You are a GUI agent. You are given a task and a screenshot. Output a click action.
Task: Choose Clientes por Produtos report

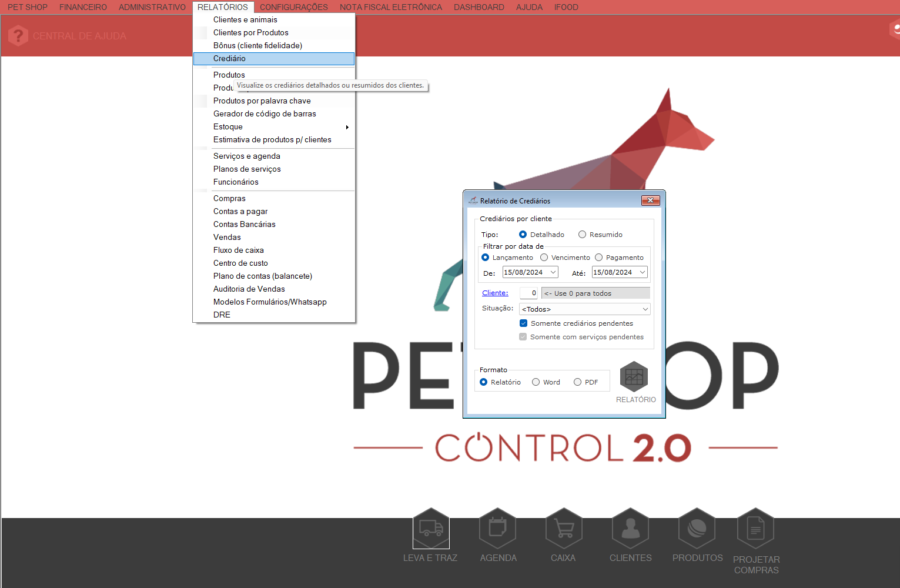pos(274,33)
